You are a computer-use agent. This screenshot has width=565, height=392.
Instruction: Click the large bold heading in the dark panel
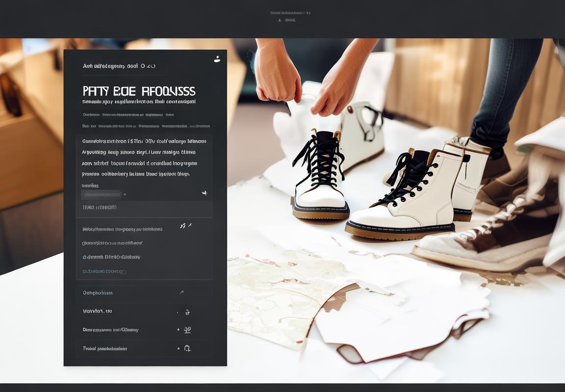tap(139, 91)
